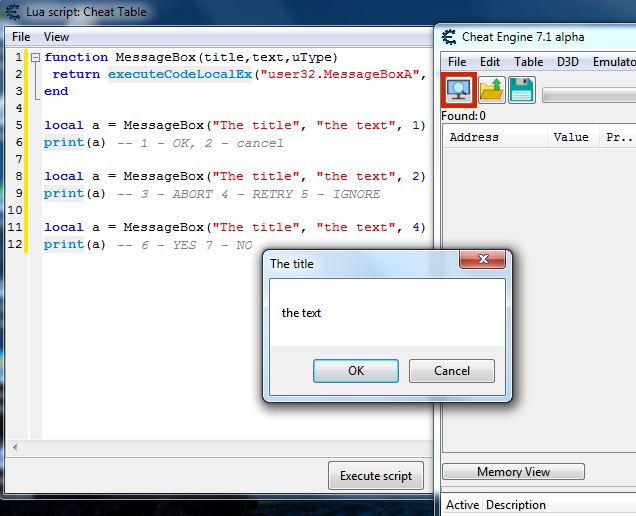Click the save floppy disk icon
Screen dimensions: 636x516
point(521,90)
